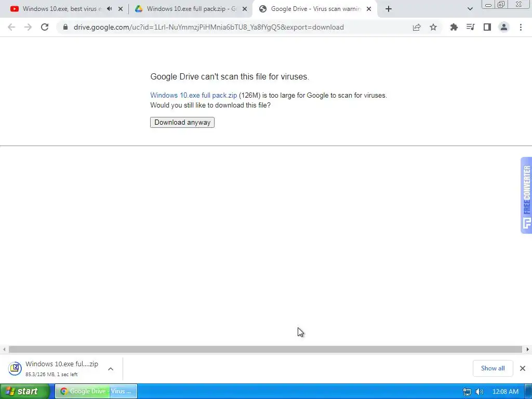This screenshot has width=532, height=399.
Task: Open the Windows Start menu
Action: pos(25,391)
